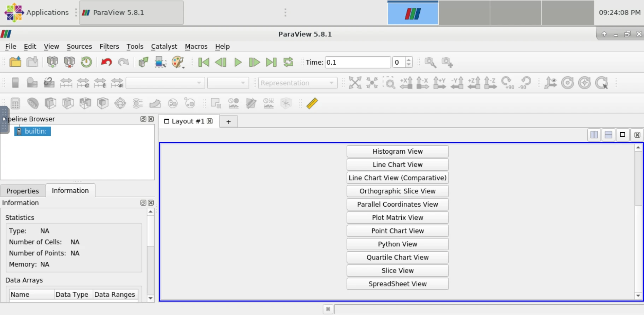644x315 pixels.
Task: Open the Macros menu
Action: (196, 46)
